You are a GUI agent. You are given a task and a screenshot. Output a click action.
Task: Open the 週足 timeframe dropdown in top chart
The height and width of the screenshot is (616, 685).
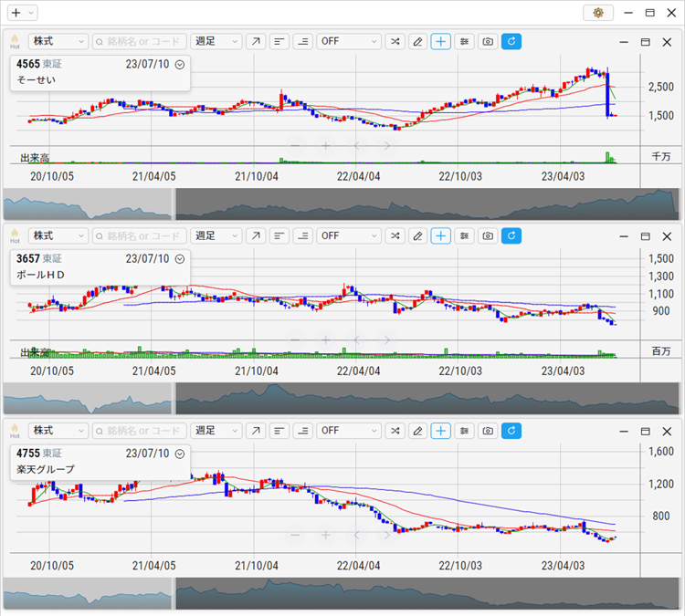pos(216,42)
